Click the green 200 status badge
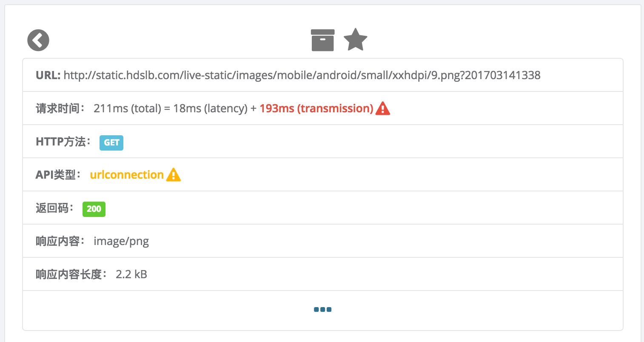This screenshot has width=644, height=342. tap(94, 209)
